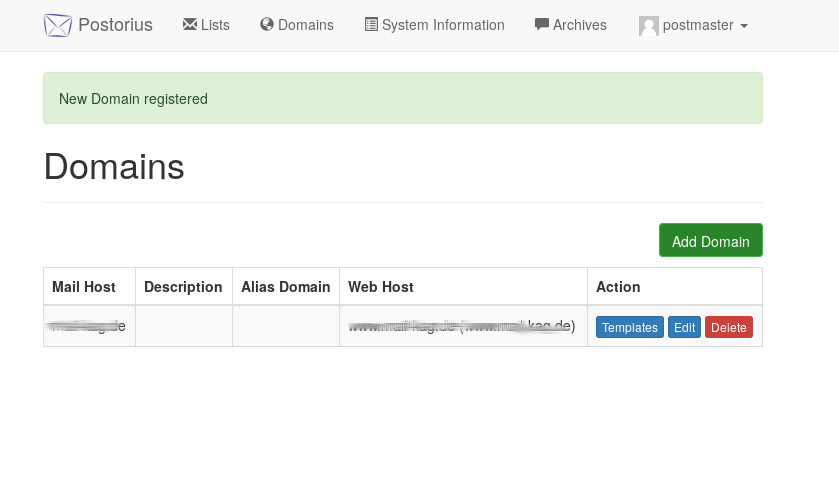This screenshot has height=490, width=839.
Task: Open Templates for the listed domain
Action: (630, 327)
